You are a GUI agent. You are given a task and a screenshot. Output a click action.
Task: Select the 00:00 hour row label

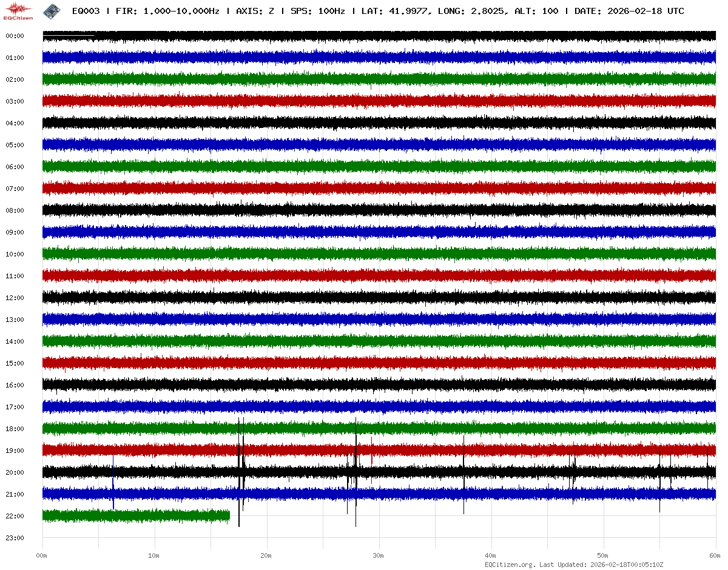[15, 36]
